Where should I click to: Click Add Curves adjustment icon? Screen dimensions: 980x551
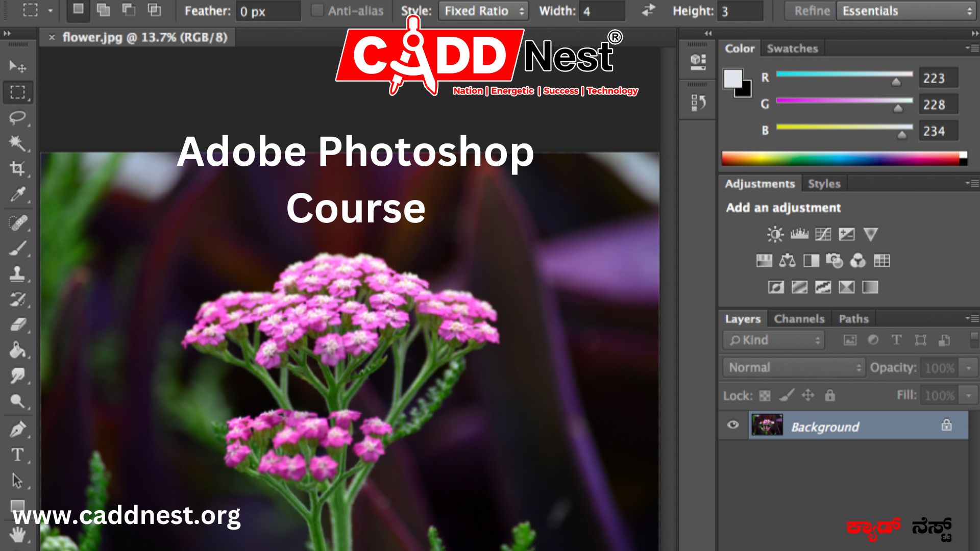[x=821, y=234]
